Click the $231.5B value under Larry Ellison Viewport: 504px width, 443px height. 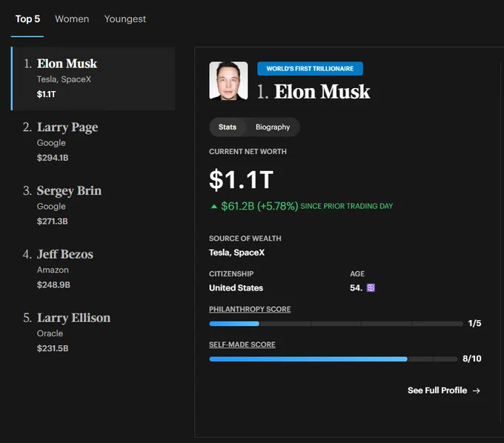[53, 349]
